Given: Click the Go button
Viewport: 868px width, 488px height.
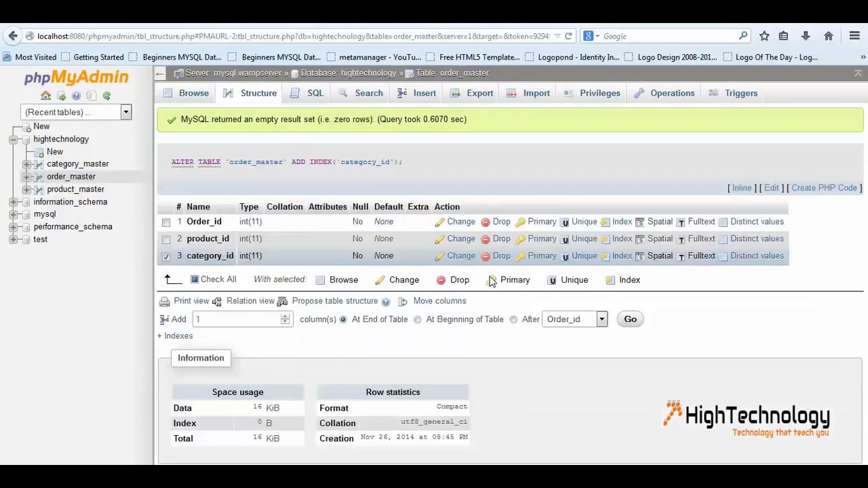Looking at the screenshot, I should tap(630, 319).
